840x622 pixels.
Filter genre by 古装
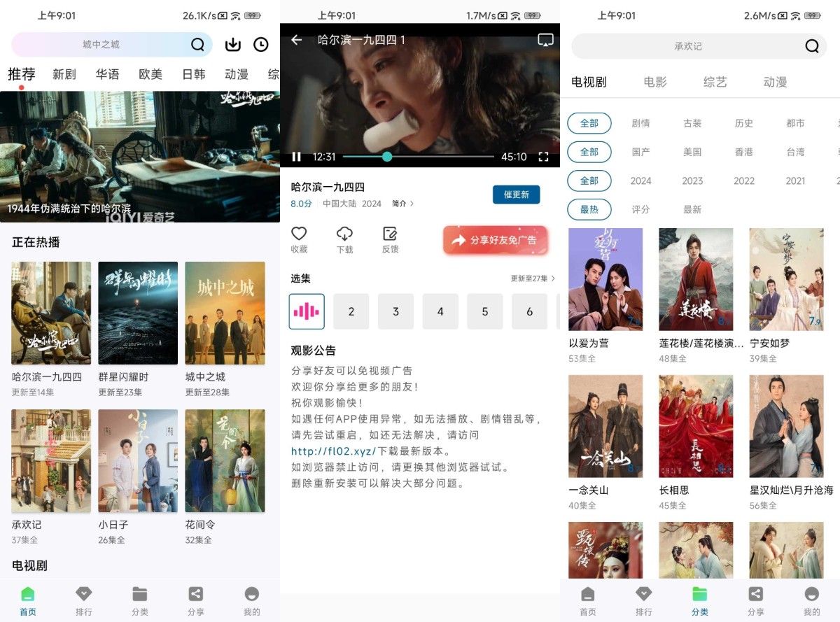[692, 123]
